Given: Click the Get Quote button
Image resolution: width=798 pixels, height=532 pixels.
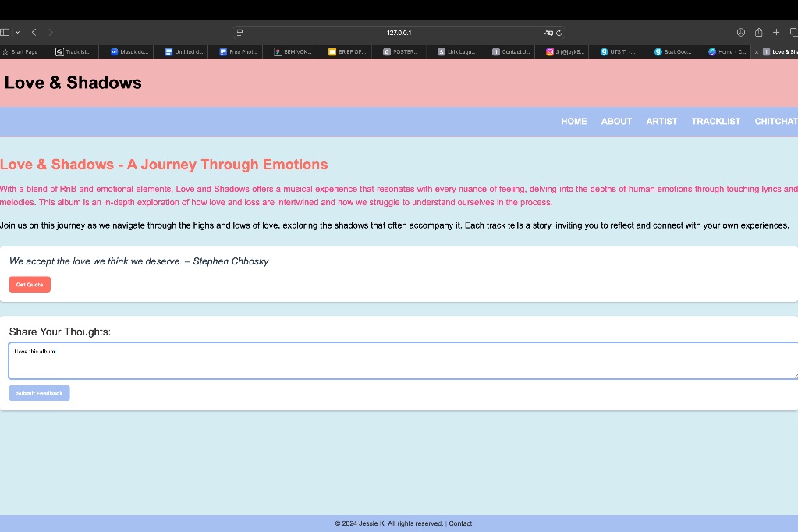Looking at the screenshot, I should (x=30, y=284).
